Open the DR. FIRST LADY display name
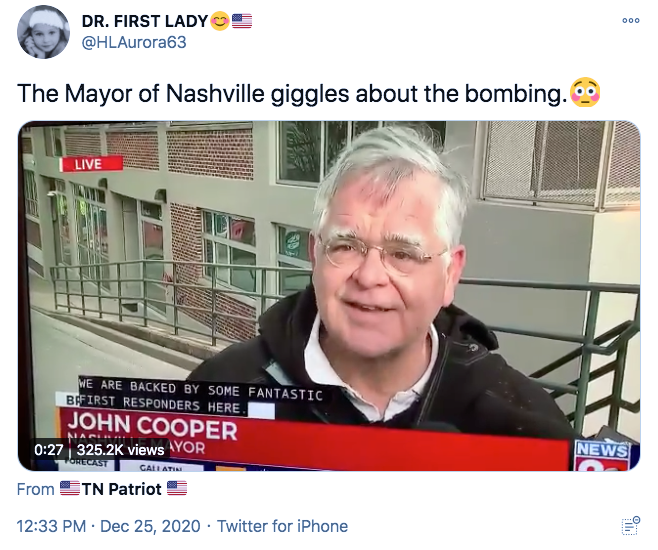Image resolution: width=658 pixels, height=550 pixels. [144, 21]
